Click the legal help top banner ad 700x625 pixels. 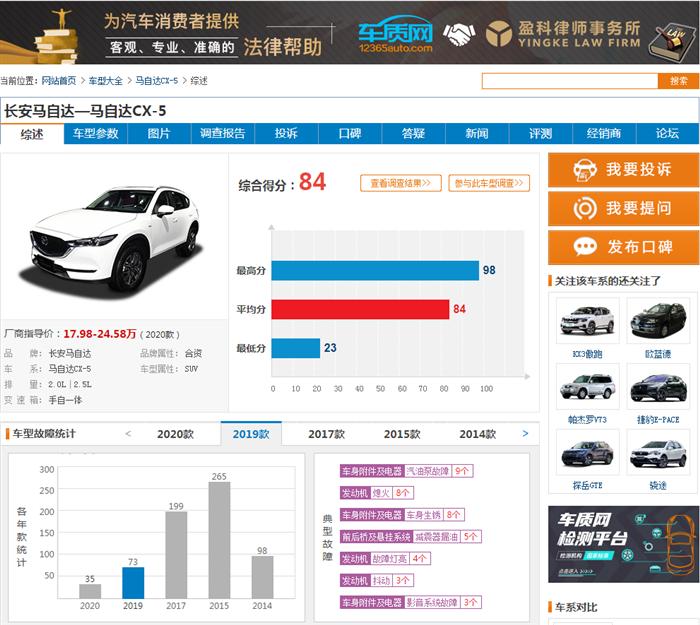(x=350, y=32)
